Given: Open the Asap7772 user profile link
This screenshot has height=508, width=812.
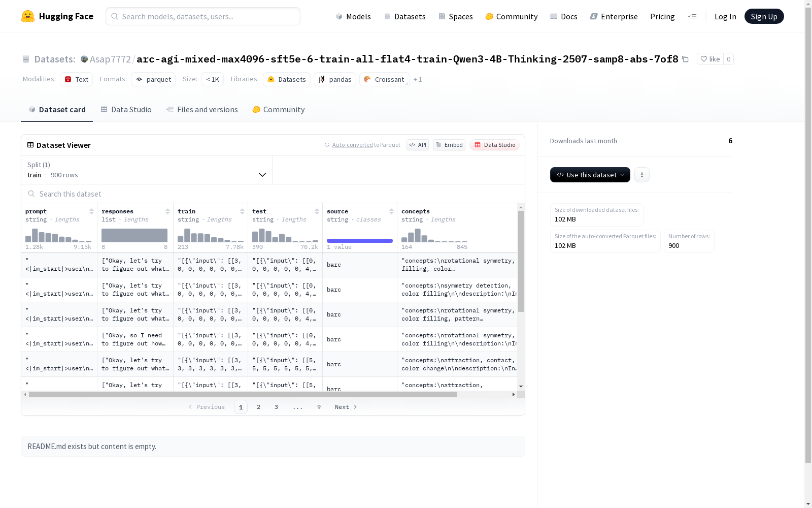Looking at the screenshot, I should 110,59.
